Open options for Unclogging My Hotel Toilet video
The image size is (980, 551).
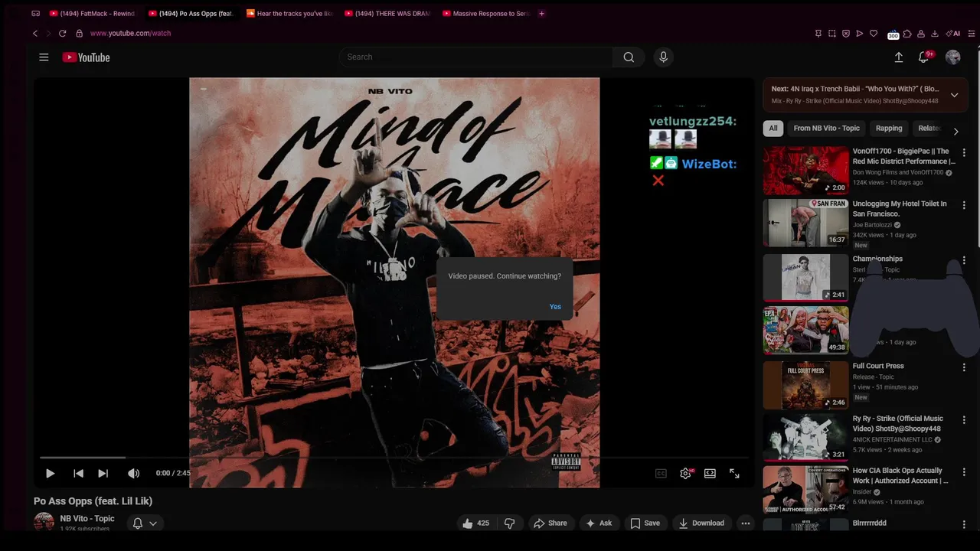coord(964,206)
